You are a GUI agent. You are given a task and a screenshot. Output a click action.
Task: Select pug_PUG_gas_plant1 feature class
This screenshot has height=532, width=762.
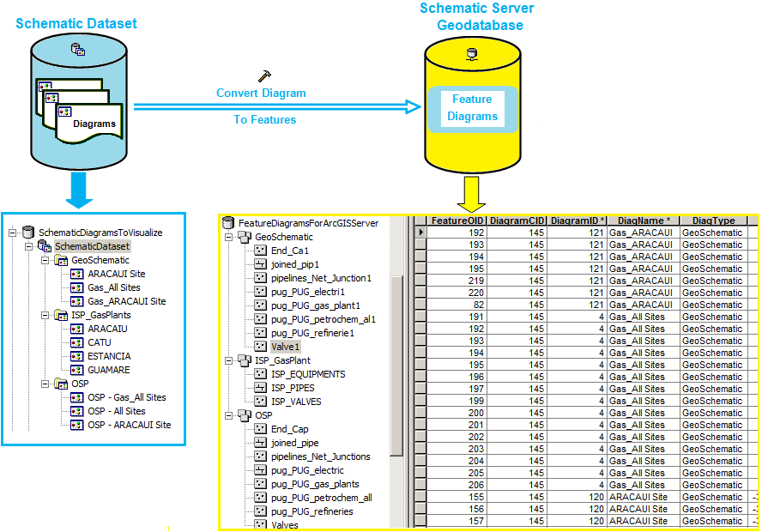(315, 305)
